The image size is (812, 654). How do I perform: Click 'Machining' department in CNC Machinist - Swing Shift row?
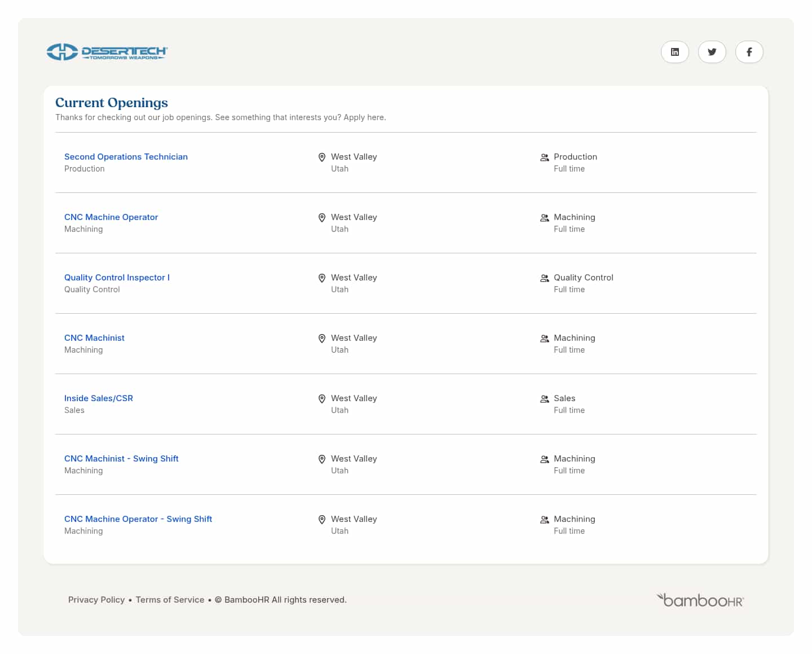pos(575,459)
